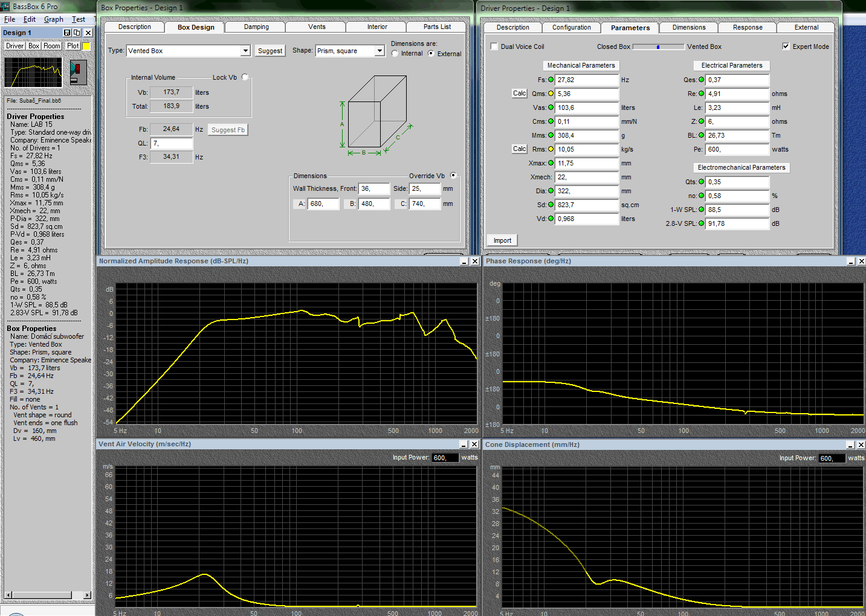Click the Room button in Design 1 panel

pos(52,46)
